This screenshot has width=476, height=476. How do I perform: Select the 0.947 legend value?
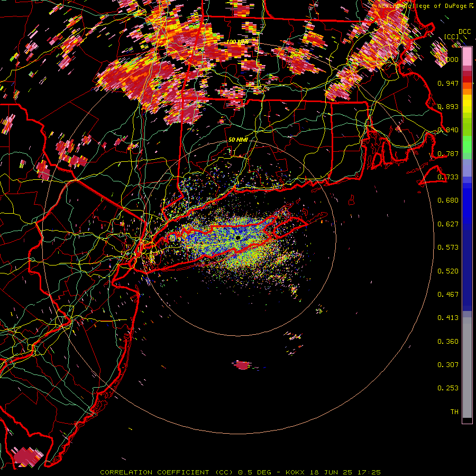[448, 83]
